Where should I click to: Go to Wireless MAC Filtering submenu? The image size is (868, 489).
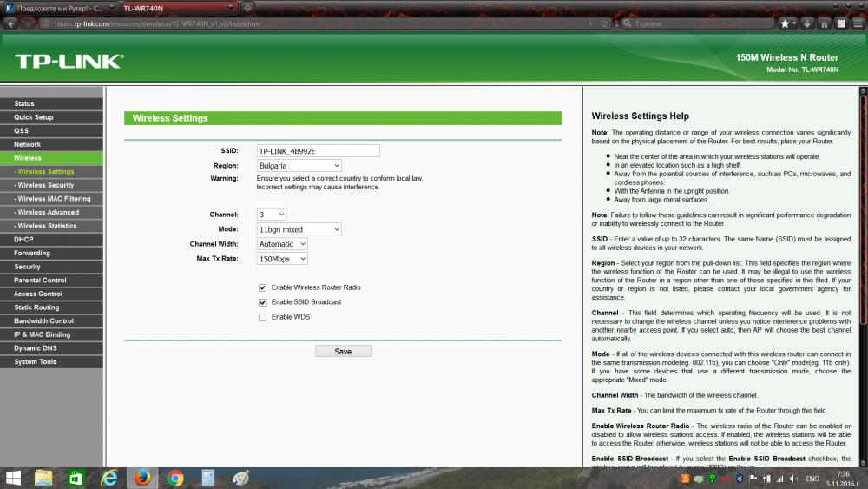(x=51, y=199)
